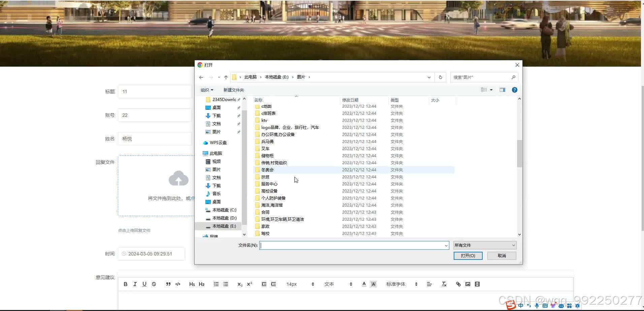Click 本地磁盘 (E:) in address breadcrumb

277,77
